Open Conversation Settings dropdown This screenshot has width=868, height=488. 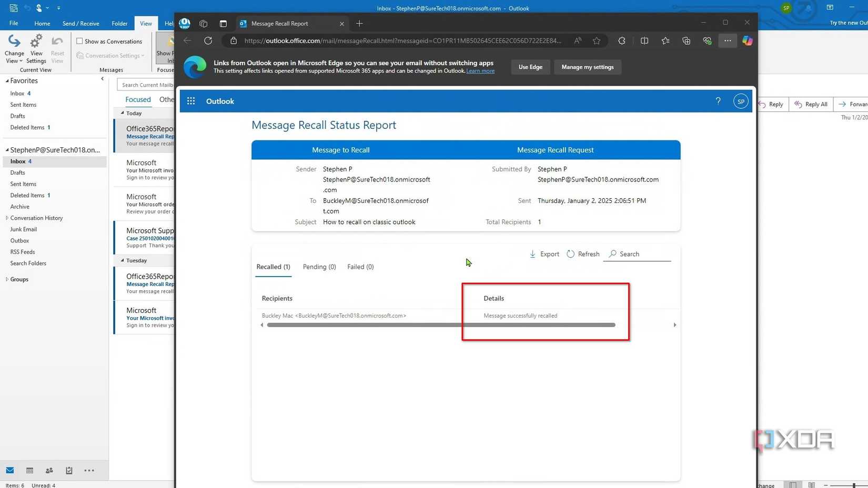click(x=110, y=55)
